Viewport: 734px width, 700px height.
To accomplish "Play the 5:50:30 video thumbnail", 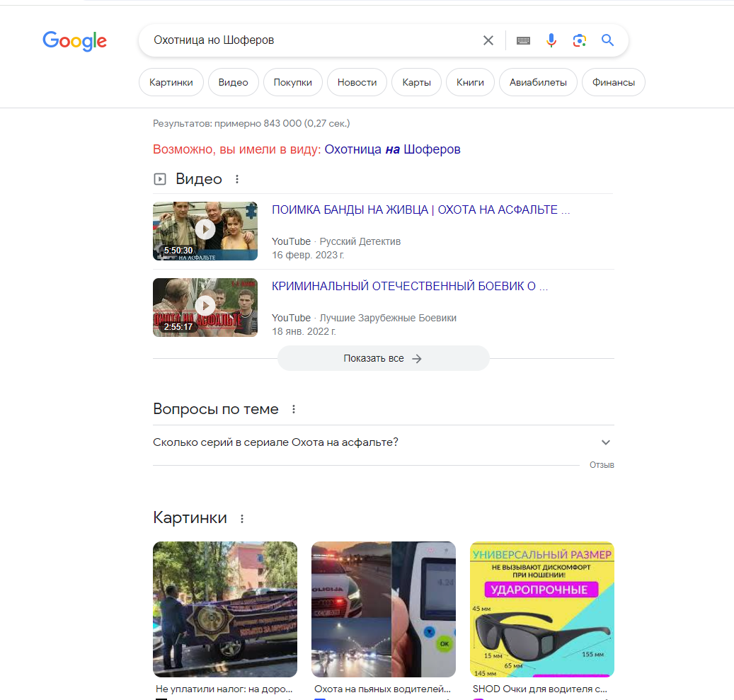I will [205, 231].
